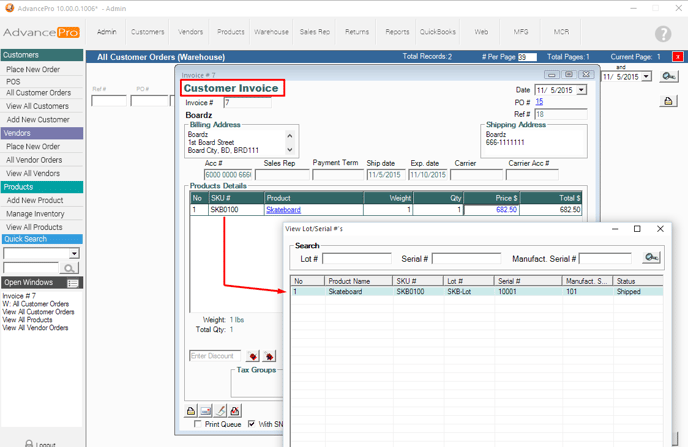Expand the Quick Search type dropdown

[x=74, y=254]
